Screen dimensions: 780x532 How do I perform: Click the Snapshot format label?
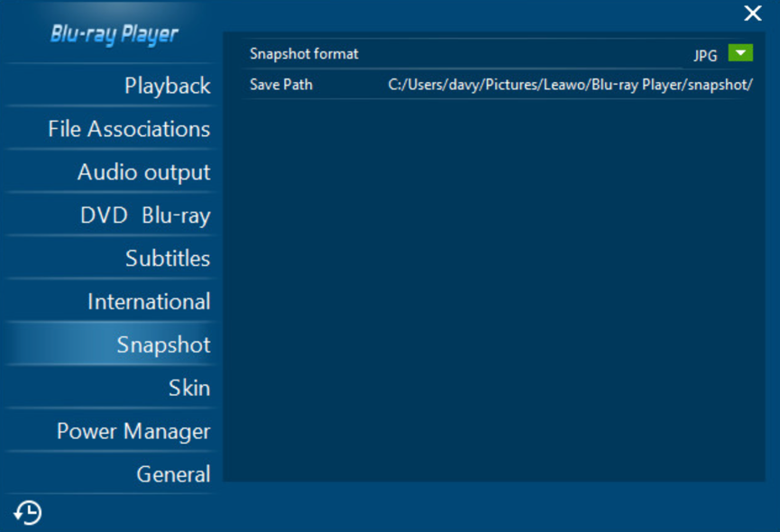[x=304, y=54]
